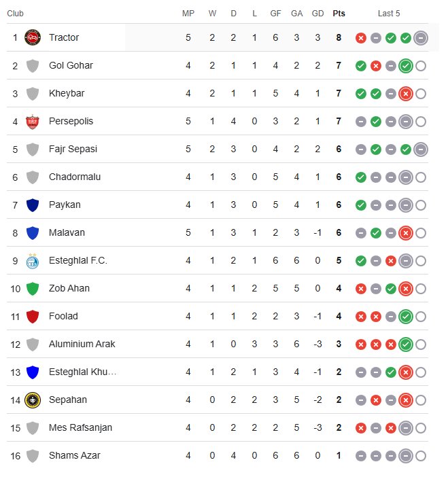Select the Chadormalu club name
448x477 pixels.
[75, 177]
